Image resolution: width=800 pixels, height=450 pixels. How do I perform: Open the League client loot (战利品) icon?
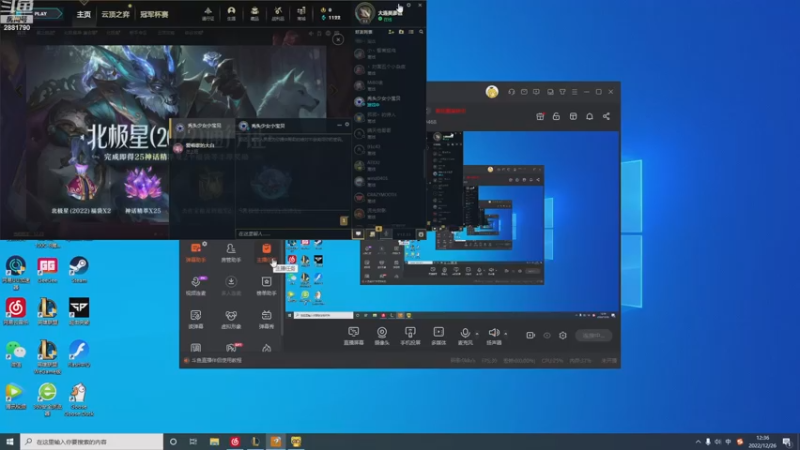click(x=278, y=13)
